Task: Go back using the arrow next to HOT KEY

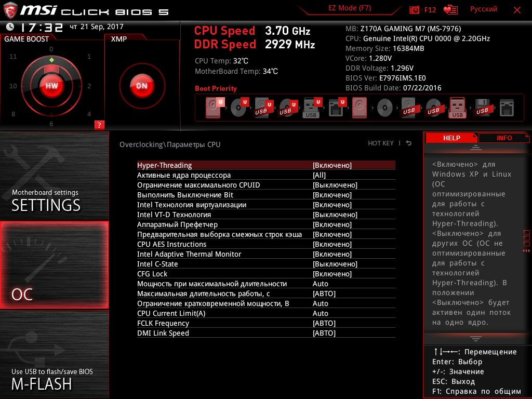Action: tap(409, 143)
